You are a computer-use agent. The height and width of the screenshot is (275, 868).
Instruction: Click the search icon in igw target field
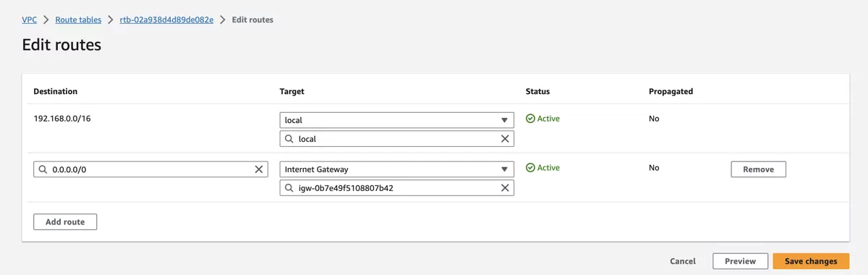pos(289,187)
